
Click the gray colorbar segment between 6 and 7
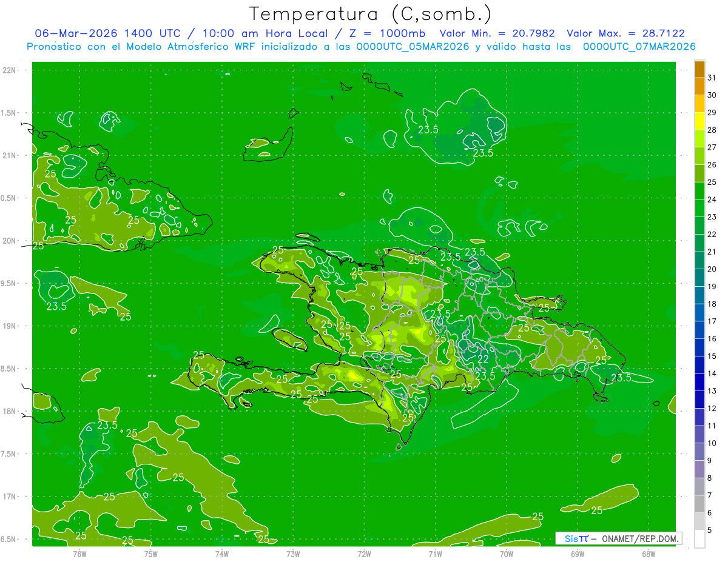pos(699,504)
